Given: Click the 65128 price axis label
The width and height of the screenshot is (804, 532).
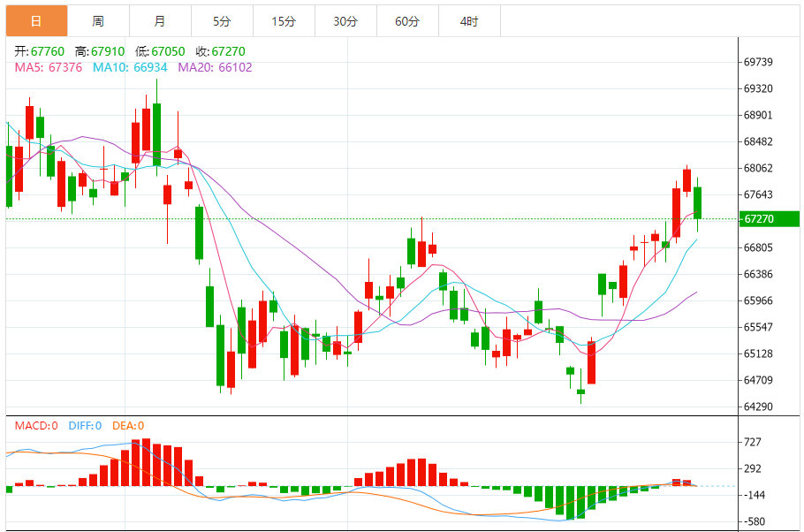Looking at the screenshot, I should (x=758, y=353).
